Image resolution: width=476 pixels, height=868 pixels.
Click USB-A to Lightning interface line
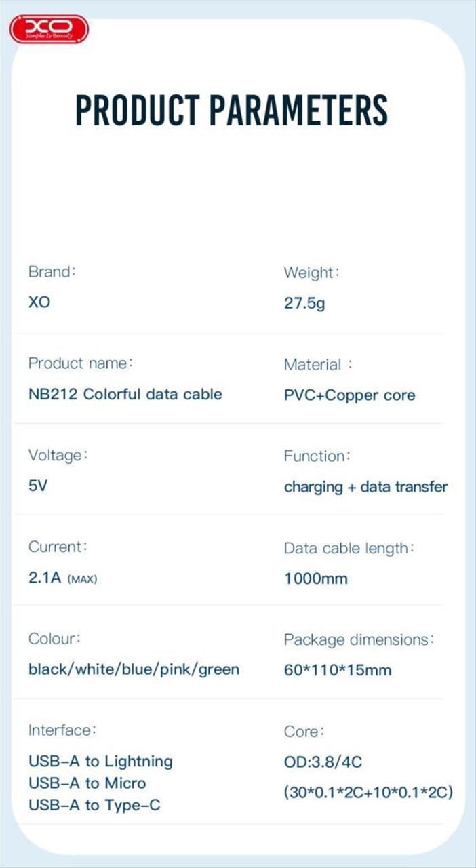(100, 762)
